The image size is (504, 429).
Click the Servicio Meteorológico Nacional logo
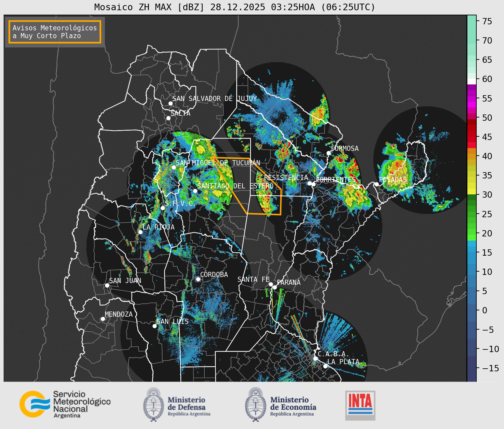[x=65, y=404]
